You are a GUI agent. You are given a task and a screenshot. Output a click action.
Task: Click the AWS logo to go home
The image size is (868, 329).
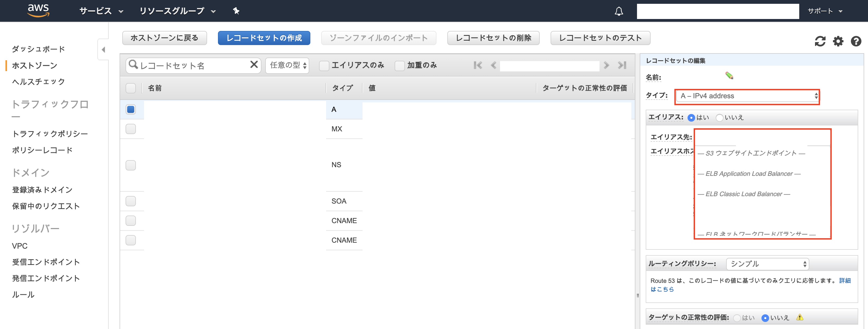tap(38, 10)
